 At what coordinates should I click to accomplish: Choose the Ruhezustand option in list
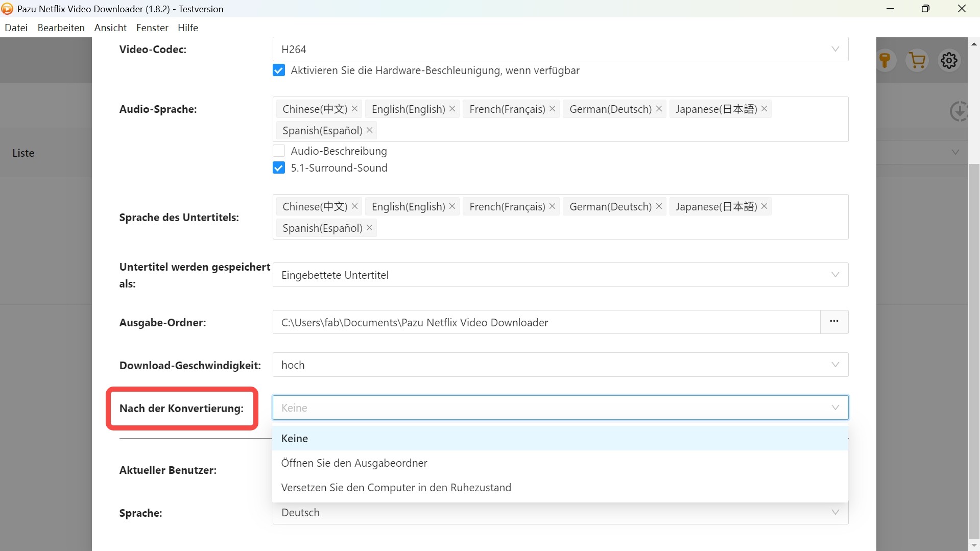tap(396, 488)
